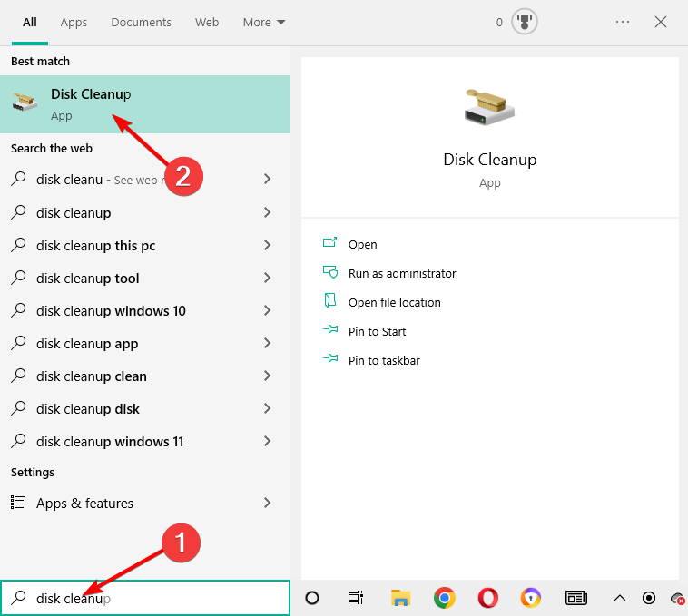The width and height of the screenshot is (688, 616).
Task: Click the search icon next to 'disk cleanup app'
Action: [x=18, y=342]
